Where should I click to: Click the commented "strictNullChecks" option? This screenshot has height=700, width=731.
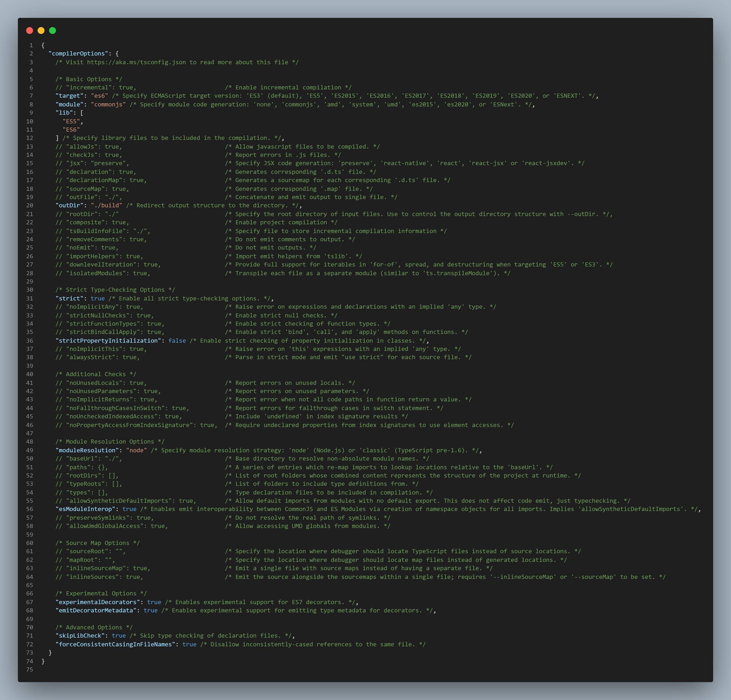pyautogui.click(x=105, y=316)
